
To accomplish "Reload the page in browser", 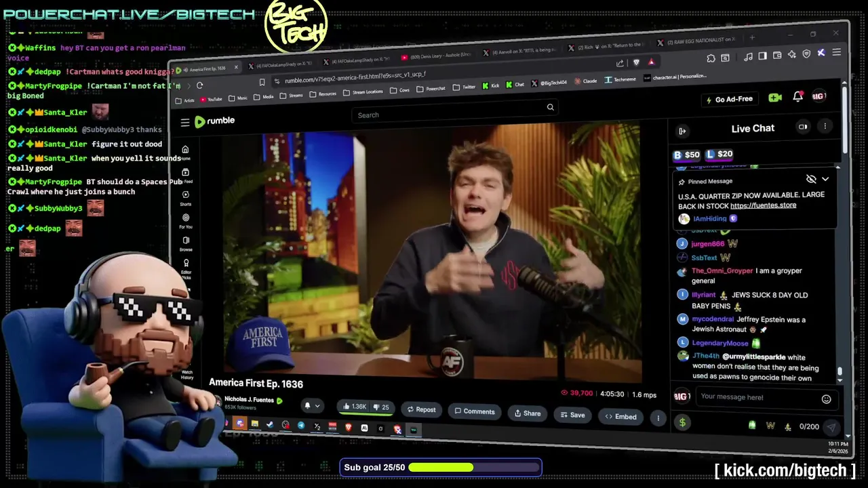I will click(x=199, y=85).
